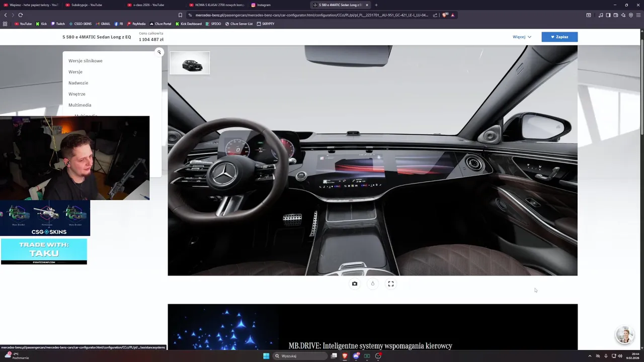Open the Kick Dashboard bookmark
Screen dimensions: 644x362
tap(189, 24)
